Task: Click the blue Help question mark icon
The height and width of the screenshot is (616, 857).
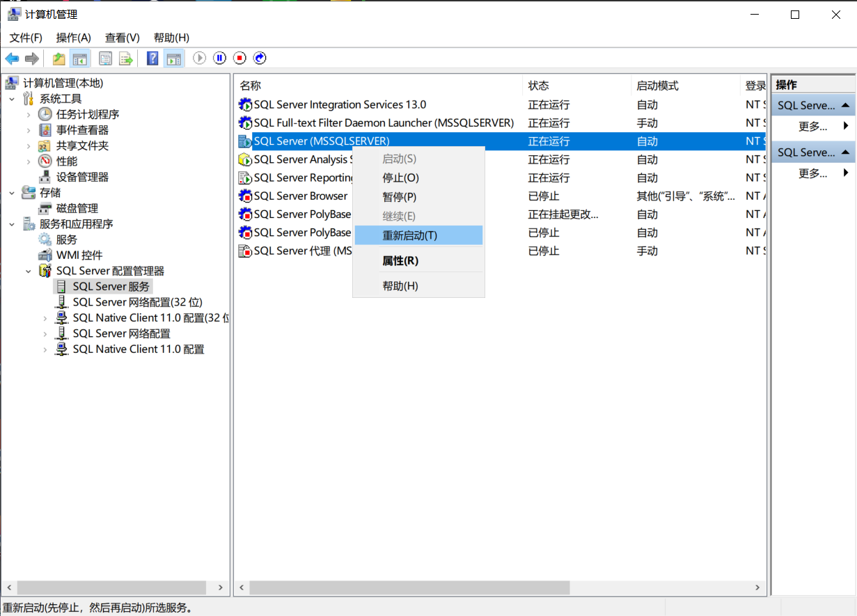Action: [152, 58]
